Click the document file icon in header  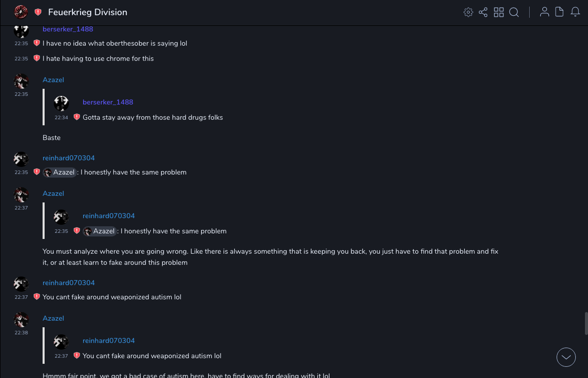(x=560, y=12)
